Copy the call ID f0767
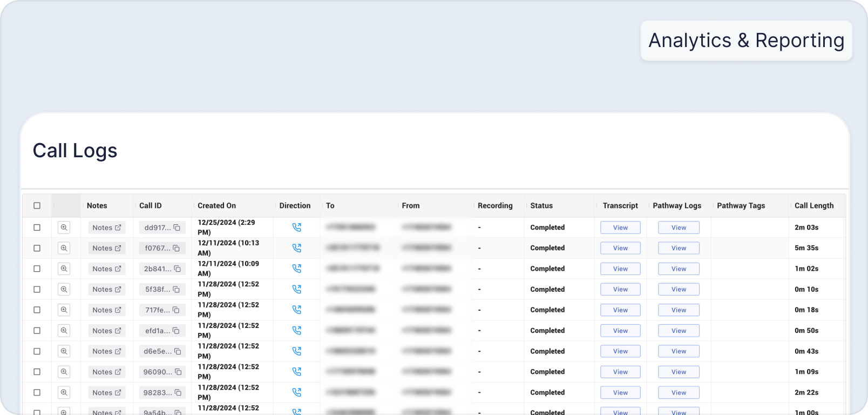Image resolution: width=868 pixels, height=415 pixels. pyautogui.click(x=177, y=248)
